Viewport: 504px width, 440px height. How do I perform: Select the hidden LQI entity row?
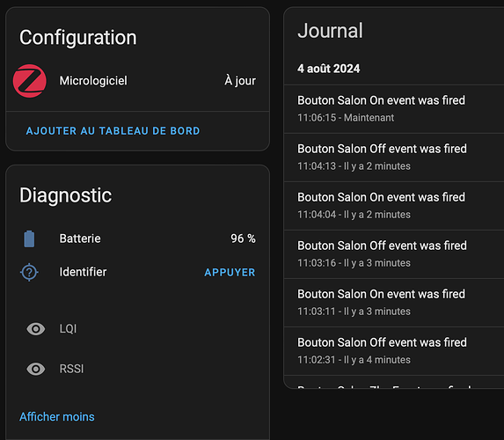coord(137,329)
